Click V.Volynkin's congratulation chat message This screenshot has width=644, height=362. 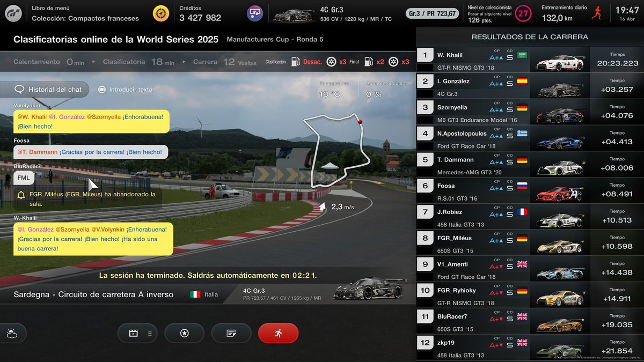[91, 121]
